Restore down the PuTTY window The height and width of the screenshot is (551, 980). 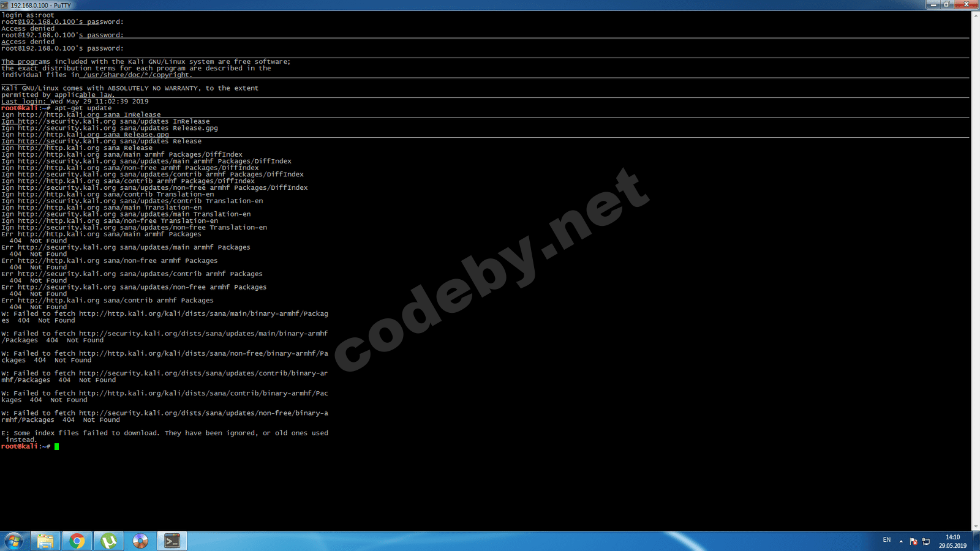pos(947,5)
